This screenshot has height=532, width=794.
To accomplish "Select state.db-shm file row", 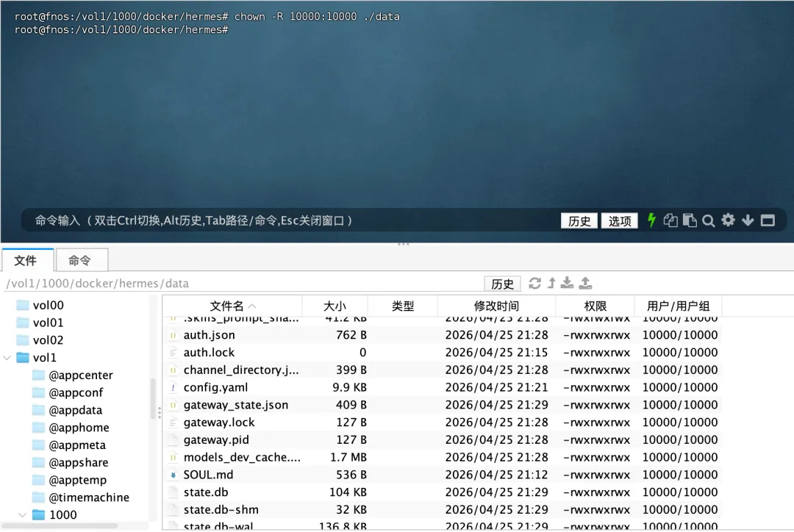I will (443, 510).
